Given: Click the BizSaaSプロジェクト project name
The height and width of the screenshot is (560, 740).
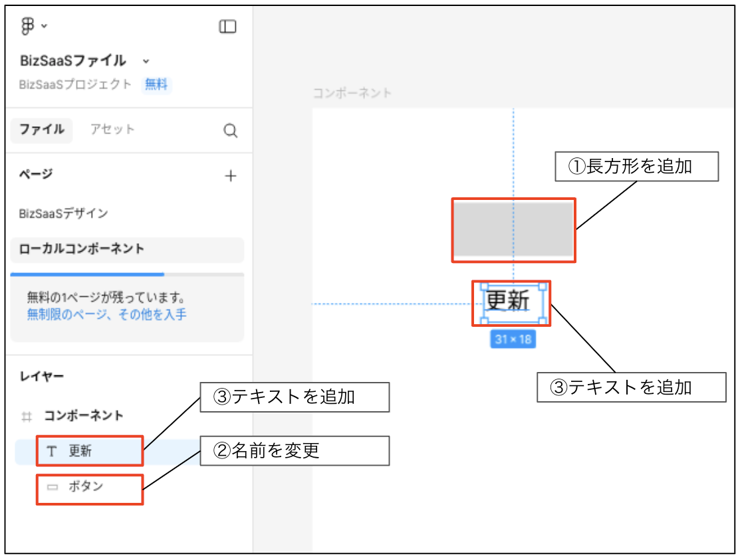Looking at the screenshot, I should click(x=75, y=84).
